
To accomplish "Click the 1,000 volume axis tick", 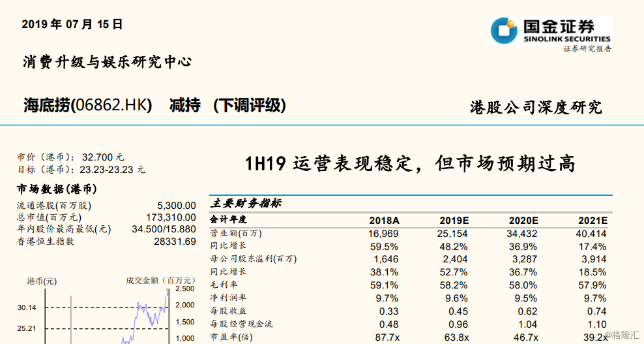I will [x=185, y=339].
